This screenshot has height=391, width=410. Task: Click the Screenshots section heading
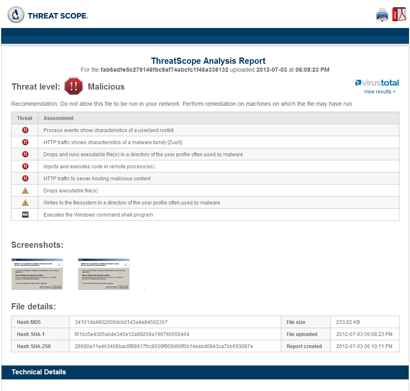pyautogui.click(x=37, y=245)
